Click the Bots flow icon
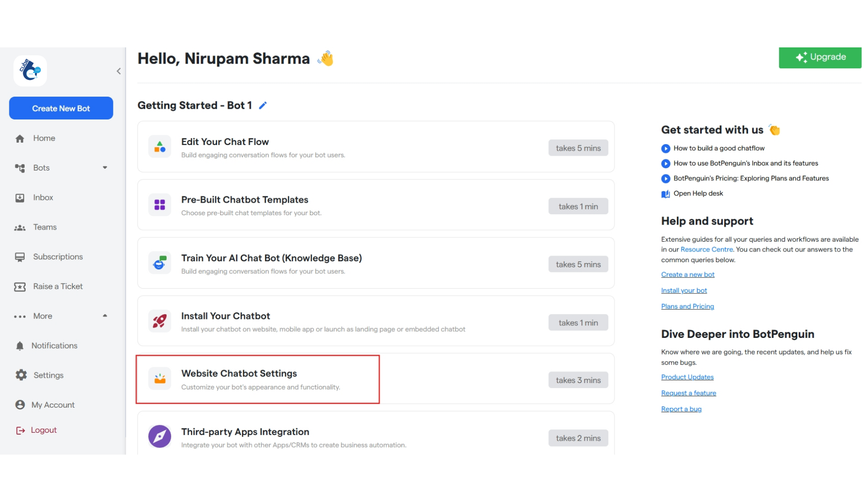Viewport: 868px width, 502px height. coord(20,168)
